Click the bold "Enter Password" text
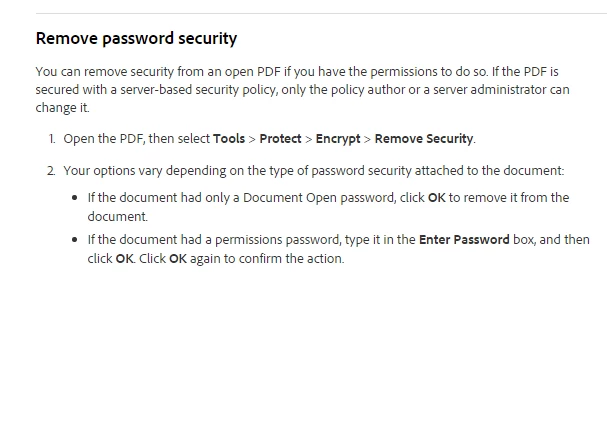 [x=464, y=240]
